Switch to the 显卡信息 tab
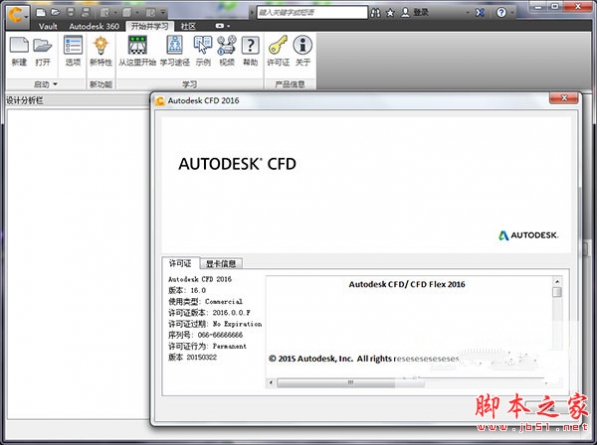Viewport: 600px width, 445px height. (221, 264)
